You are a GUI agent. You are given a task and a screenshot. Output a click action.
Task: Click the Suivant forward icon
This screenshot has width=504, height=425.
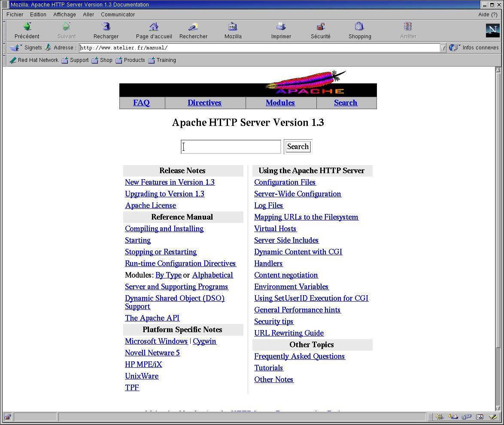click(67, 26)
